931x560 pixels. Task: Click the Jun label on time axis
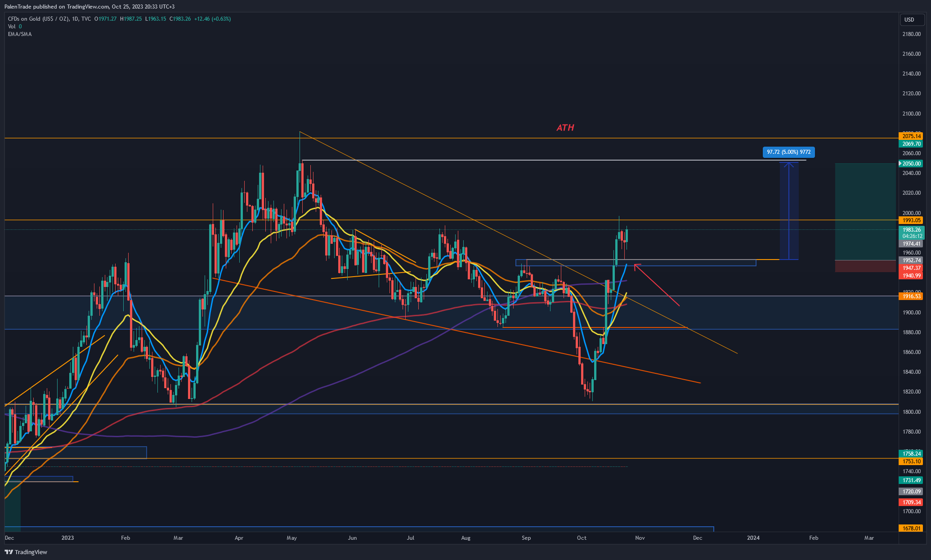coord(352,538)
